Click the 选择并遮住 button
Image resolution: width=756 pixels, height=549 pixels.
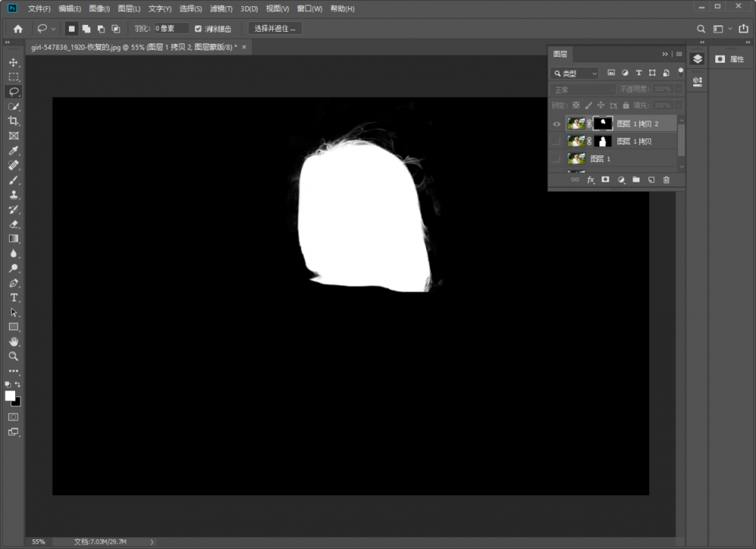275,29
